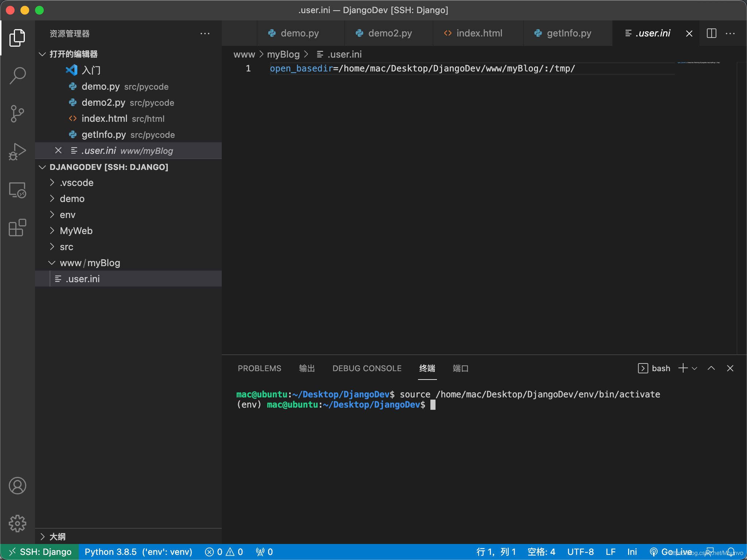Viewport: 747px width, 560px height.
Task: Open Accounts menu icon
Action: [x=17, y=486]
